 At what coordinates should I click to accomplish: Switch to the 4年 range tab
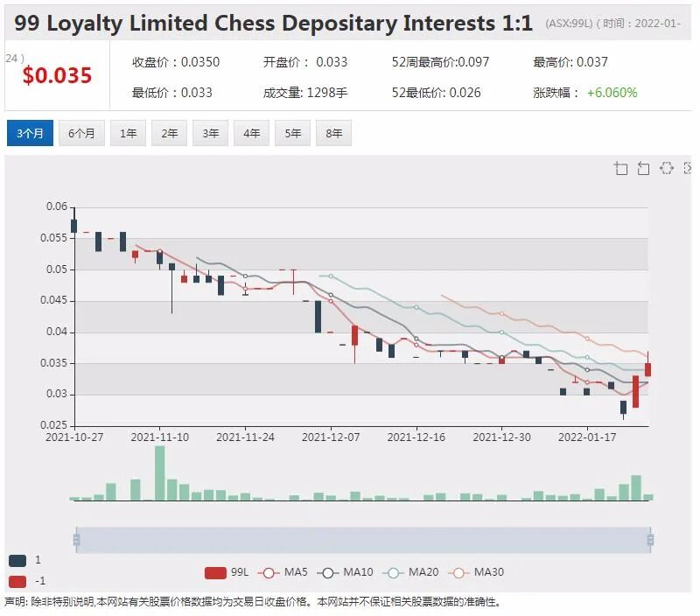pos(251,133)
